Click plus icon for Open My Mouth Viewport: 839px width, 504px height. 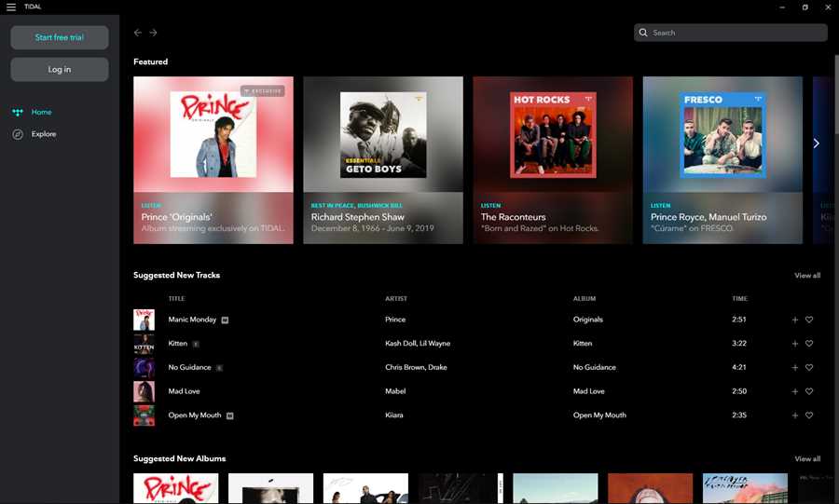point(794,415)
